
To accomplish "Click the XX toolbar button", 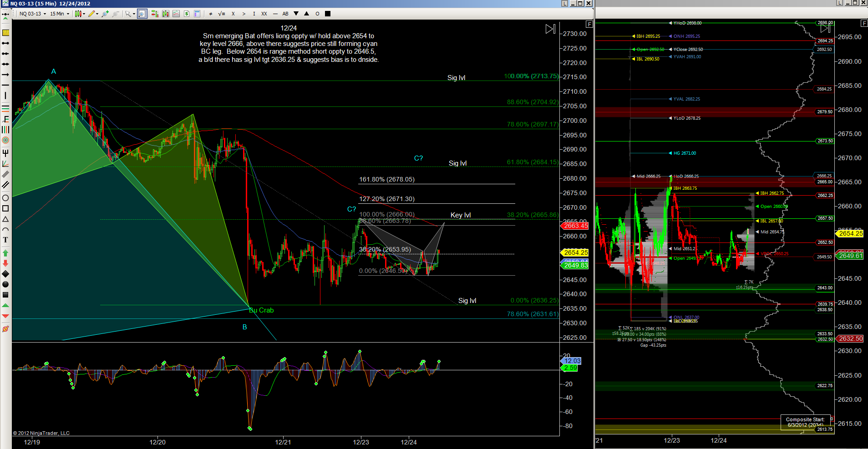I will click(264, 14).
